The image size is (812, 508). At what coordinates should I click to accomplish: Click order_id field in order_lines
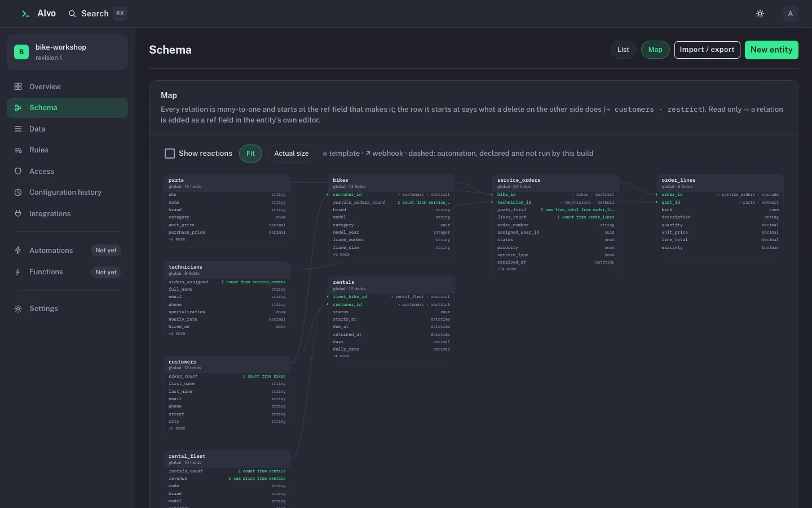coord(720,195)
